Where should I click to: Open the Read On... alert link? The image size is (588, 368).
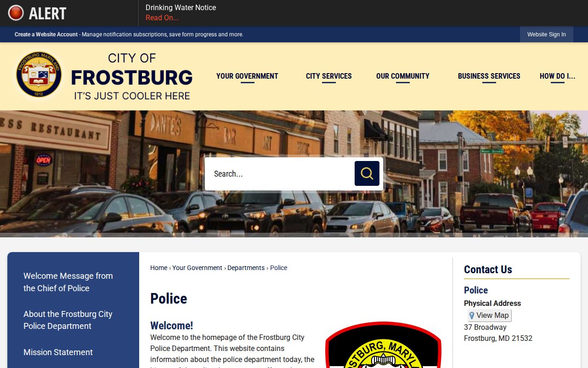click(x=162, y=18)
